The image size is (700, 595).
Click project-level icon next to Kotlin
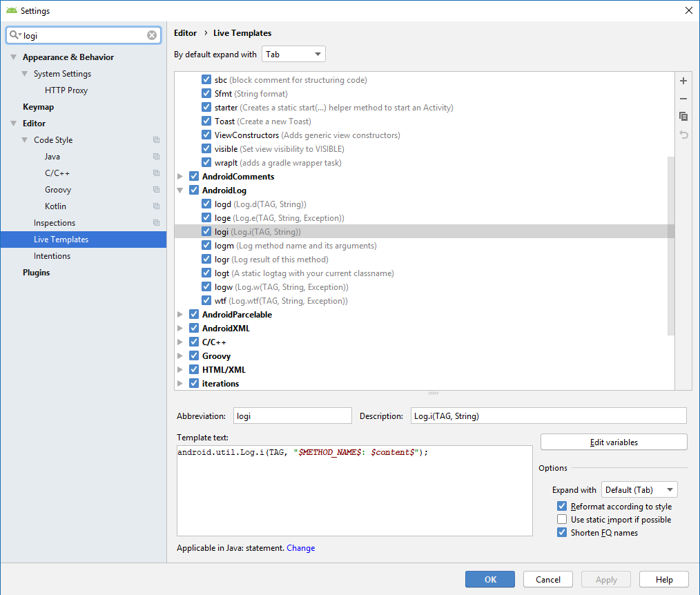[156, 206]
